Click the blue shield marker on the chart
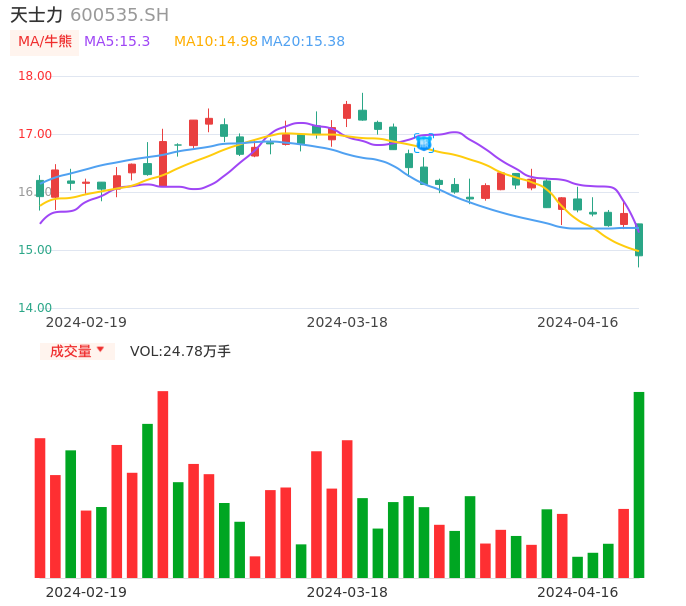The height and width of the screenshot is (606, 686). [x=423, y=143]
